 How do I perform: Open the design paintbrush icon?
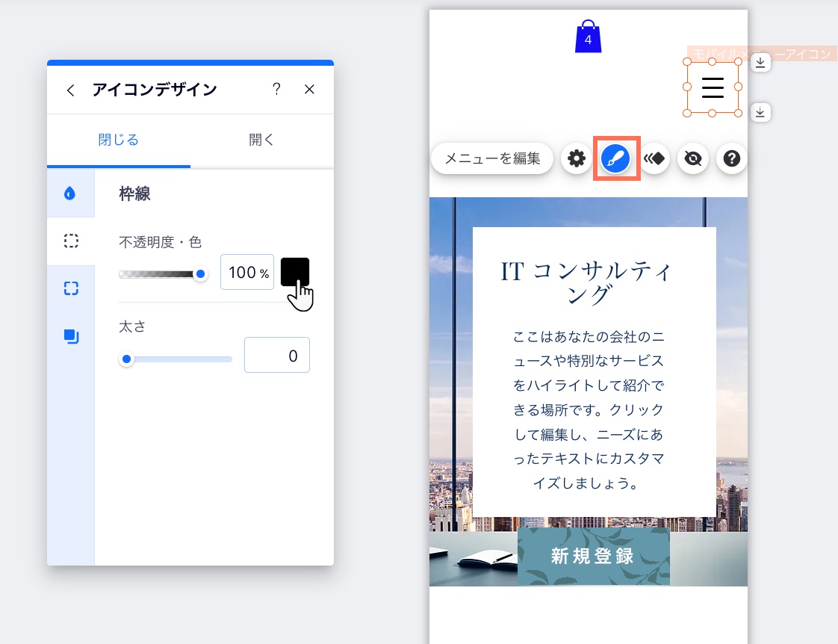tap(615, 158)
